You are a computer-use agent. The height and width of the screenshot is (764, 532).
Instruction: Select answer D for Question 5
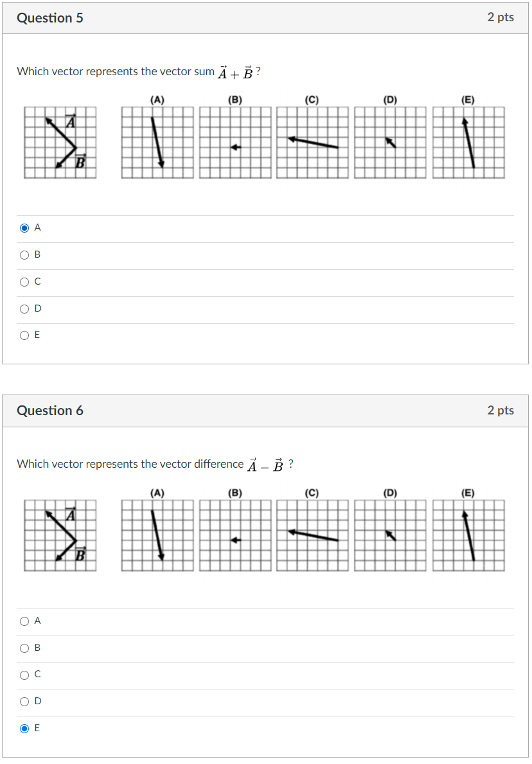click(x=24, y=308)
